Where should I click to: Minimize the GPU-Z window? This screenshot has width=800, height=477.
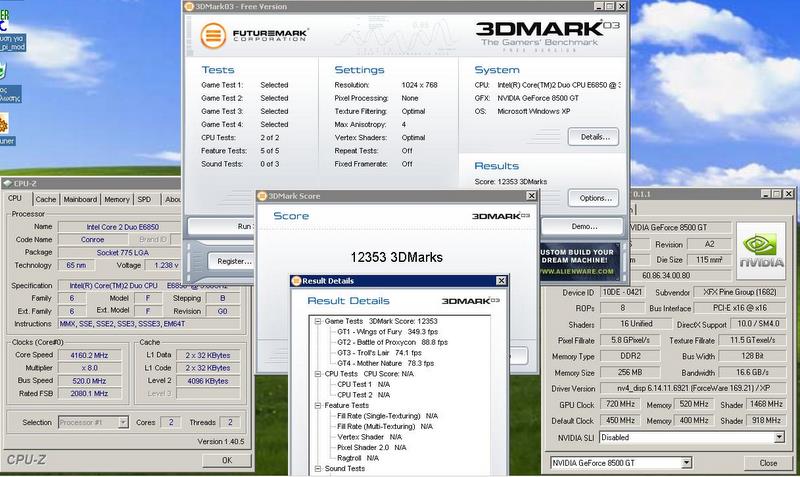tap(766, 194)
